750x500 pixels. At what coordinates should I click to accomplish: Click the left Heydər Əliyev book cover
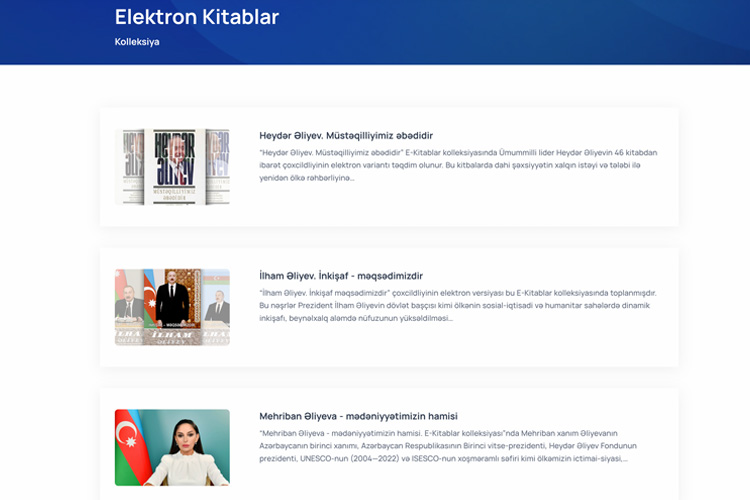point(129,167)
